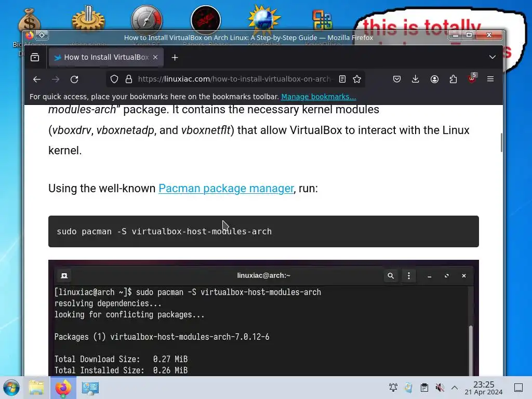Open the Windows-style start menu orb
This screenshot has width=532, height=399.
(x=11, y=388)
